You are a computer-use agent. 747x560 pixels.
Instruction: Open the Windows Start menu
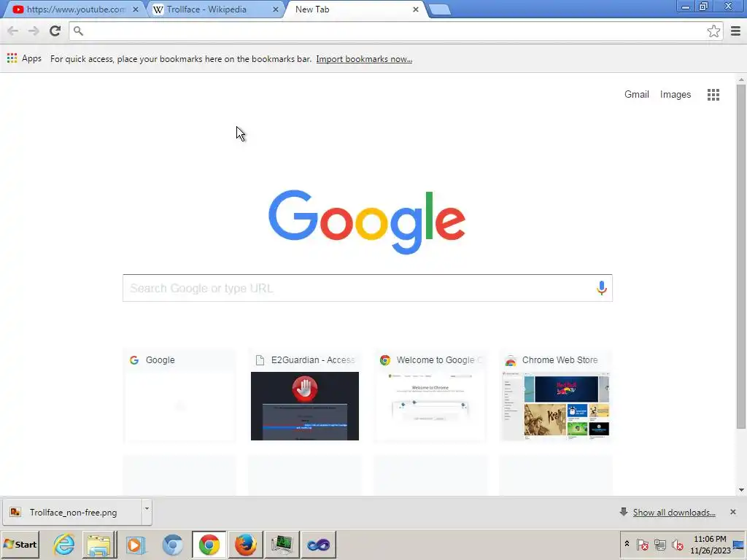[20, 544]
